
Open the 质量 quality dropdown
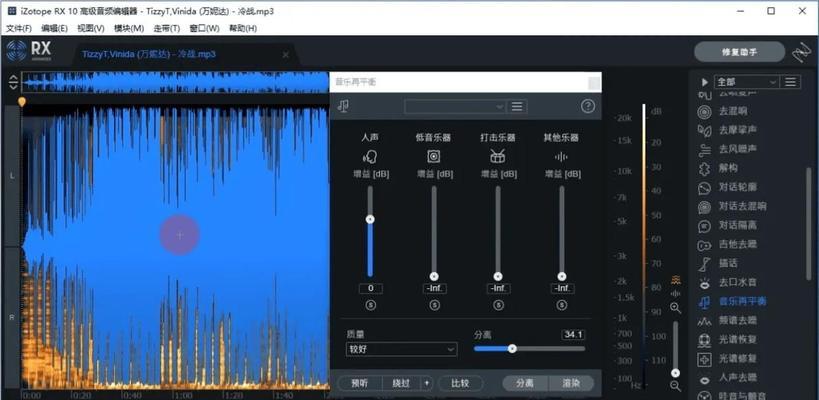(x=401, y=349)
